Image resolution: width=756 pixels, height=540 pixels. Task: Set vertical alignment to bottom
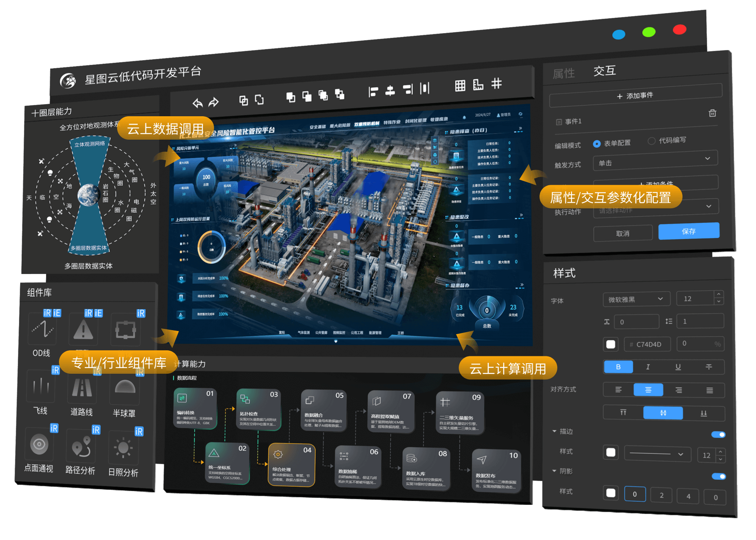704,413
